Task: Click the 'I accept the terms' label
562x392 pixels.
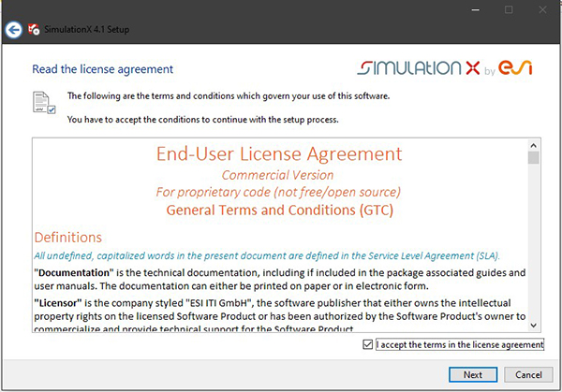Action: point(460,344)
